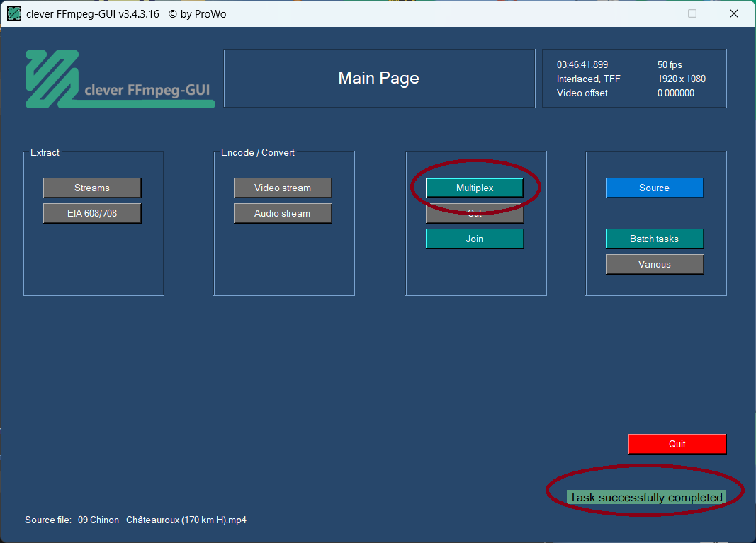Click the Main Page title panel

point(379,79)
